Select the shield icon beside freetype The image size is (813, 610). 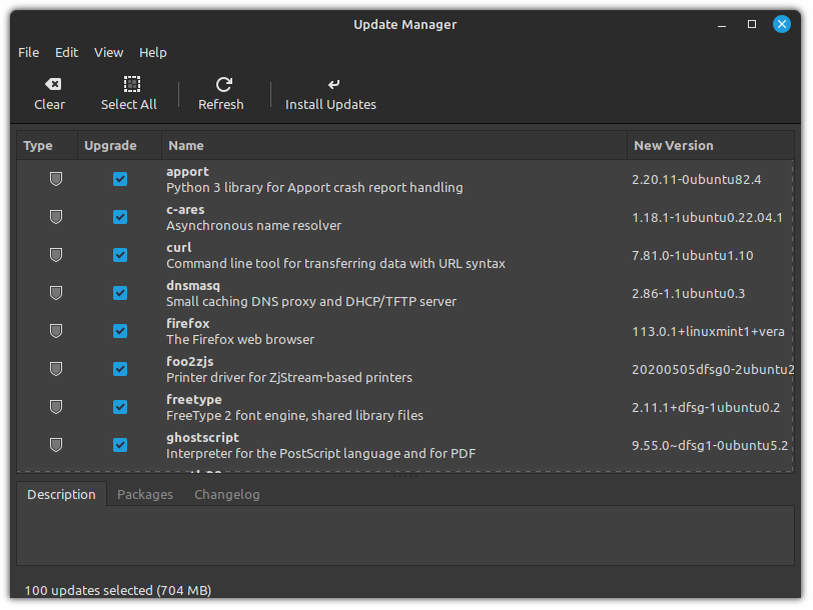55,407
